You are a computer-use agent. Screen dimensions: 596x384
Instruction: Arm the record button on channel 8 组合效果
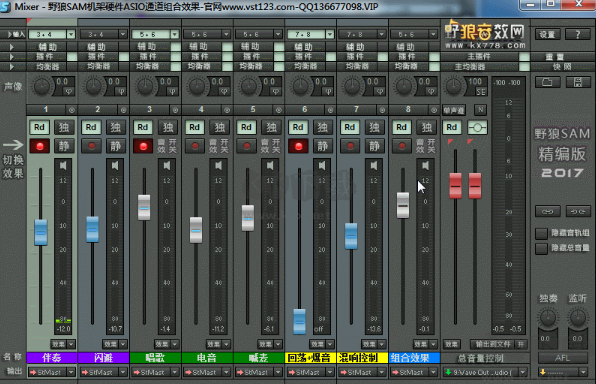(401, 146)
